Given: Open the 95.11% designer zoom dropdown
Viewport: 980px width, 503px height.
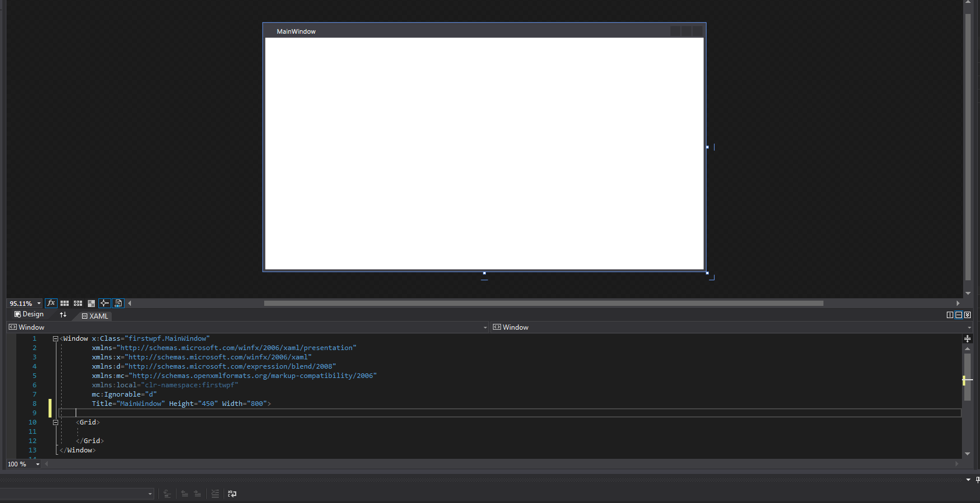Looking at the screenshot, I should coord(39,303).
